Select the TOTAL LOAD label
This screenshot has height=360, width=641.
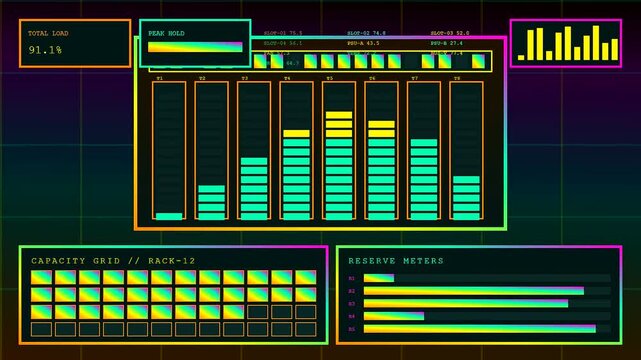(x=48, y=34)
